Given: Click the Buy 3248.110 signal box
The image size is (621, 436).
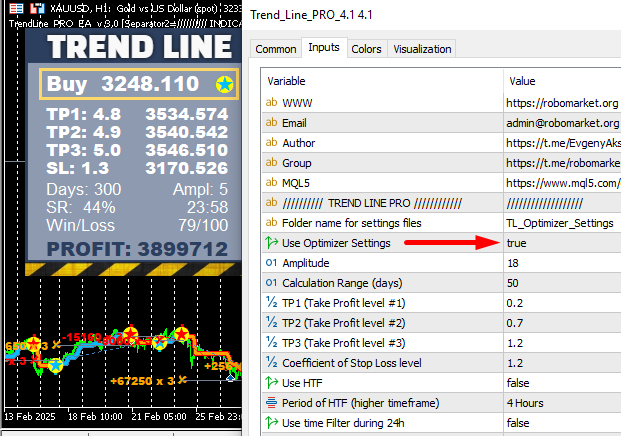Looking at the screenshot, I should (139, 84).
